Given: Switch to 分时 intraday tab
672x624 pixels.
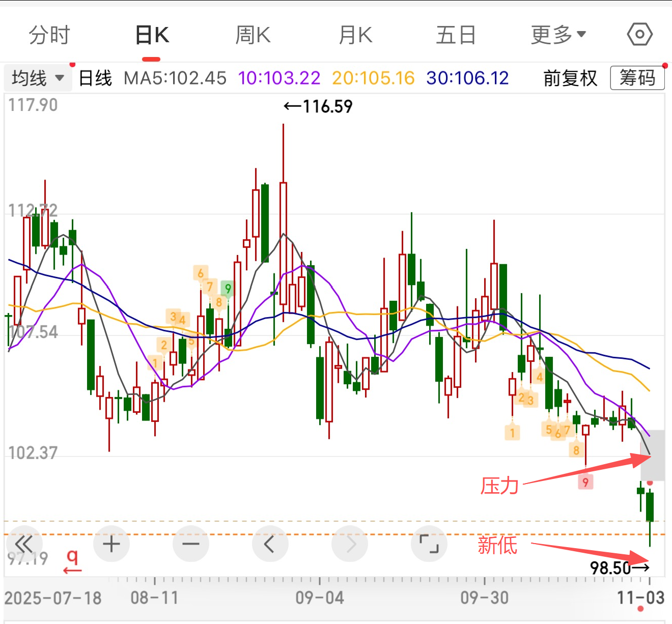Looking at the screenshot, I should (49, 35).
